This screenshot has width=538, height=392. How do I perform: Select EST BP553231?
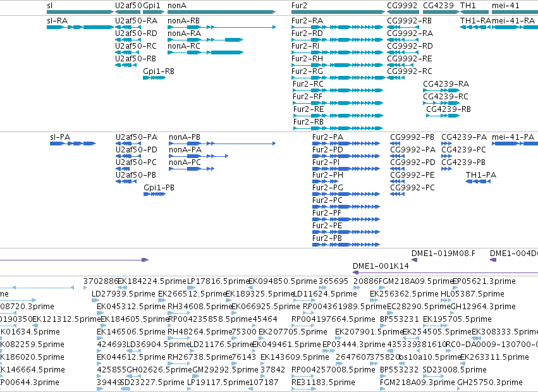tap(382, 326)
